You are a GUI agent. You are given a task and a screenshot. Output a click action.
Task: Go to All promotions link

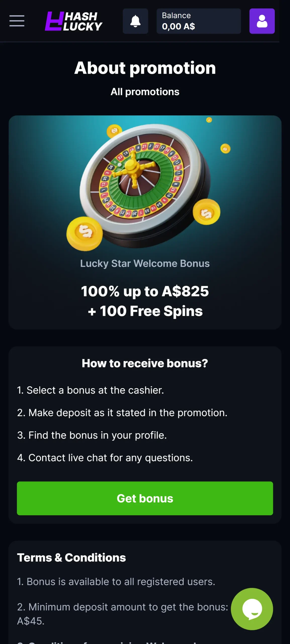(145, 92)
